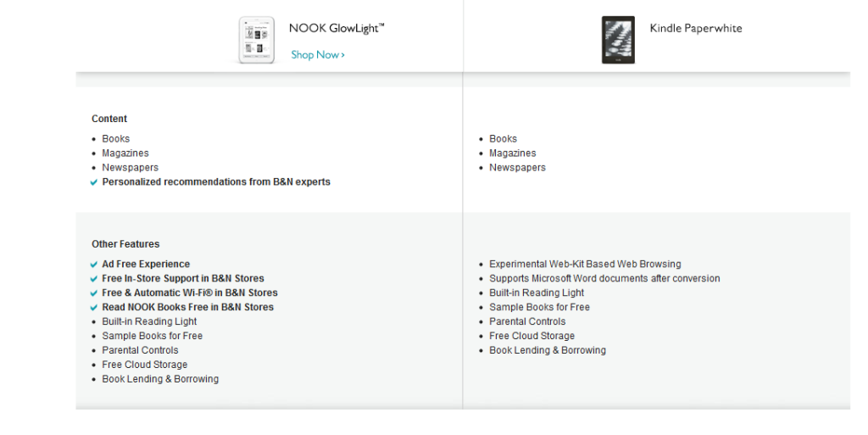Click the Other Features section heading

point(125,244)
